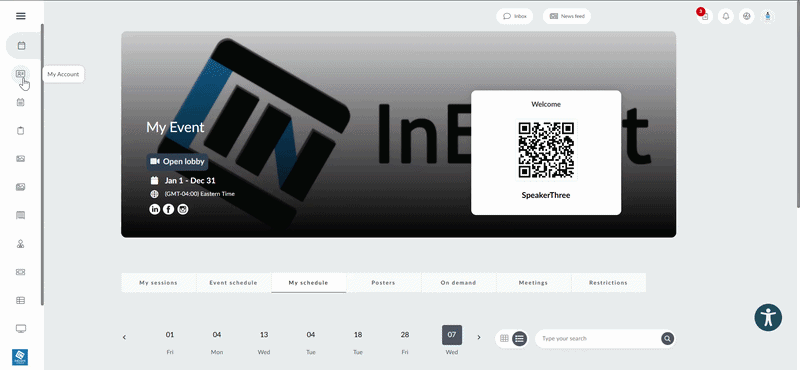Click the search magnifier icon

click(x=667, y=338)
